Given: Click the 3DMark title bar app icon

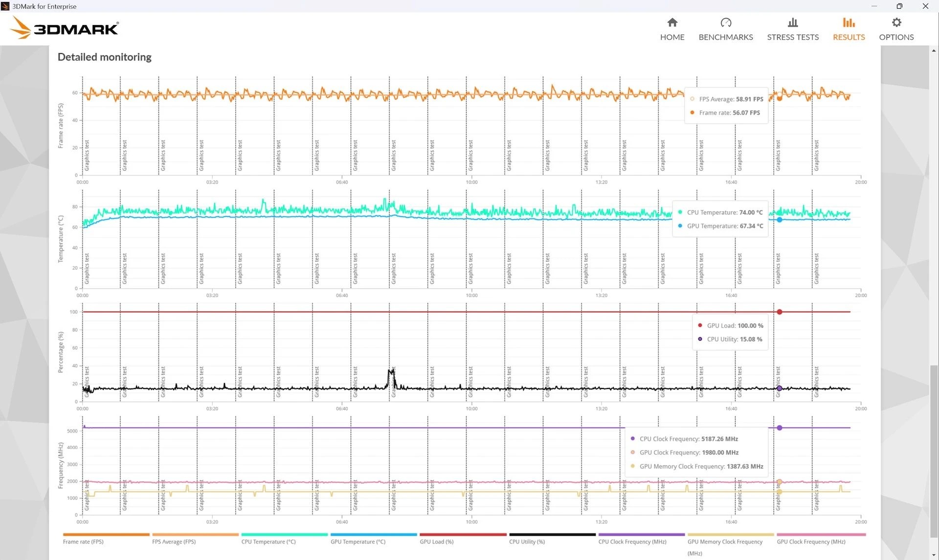Looking at the screenshot, I should click(5, 6).
